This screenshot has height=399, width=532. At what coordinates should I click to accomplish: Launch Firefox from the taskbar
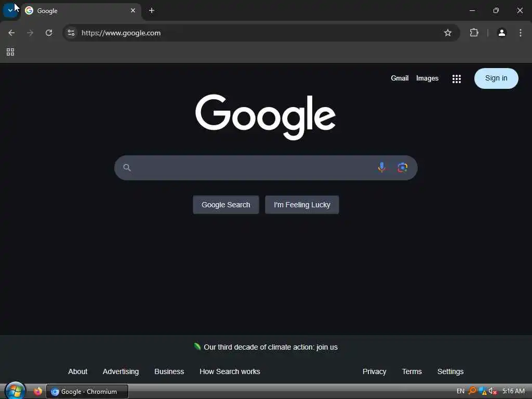point(37,391)
